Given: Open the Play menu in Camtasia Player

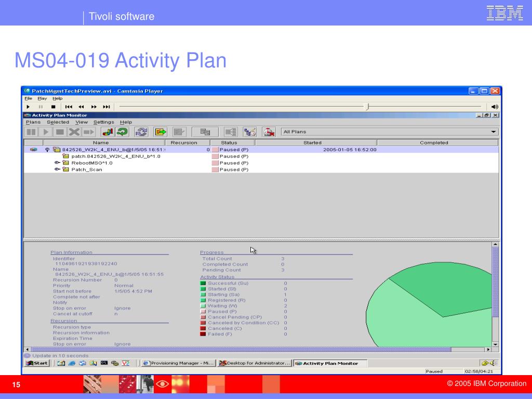Looking at the screenshot, I should [43, 98].
